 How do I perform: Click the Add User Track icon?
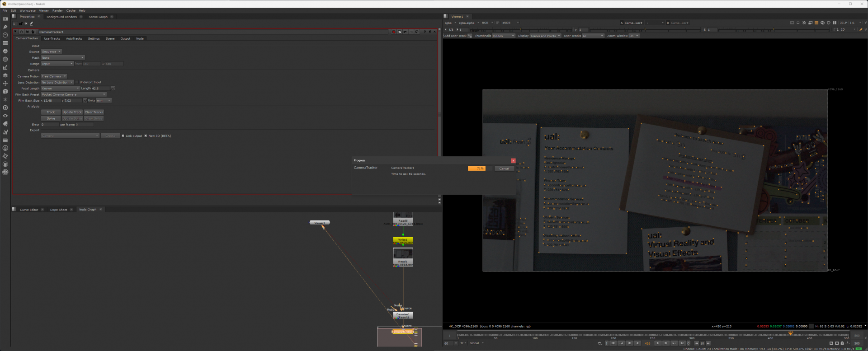point(470,36)
